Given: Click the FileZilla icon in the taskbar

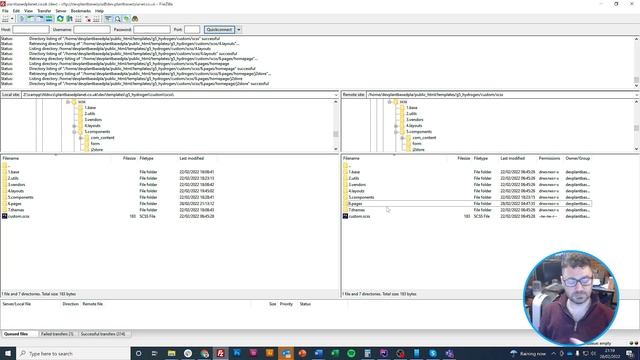Looking at the screenshot, I should pyautogui.click(x=220, y=353).
